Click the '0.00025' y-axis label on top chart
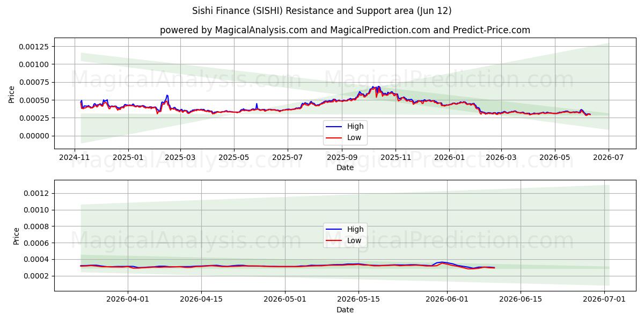644x322 pixels. click(x=34, y=118)
